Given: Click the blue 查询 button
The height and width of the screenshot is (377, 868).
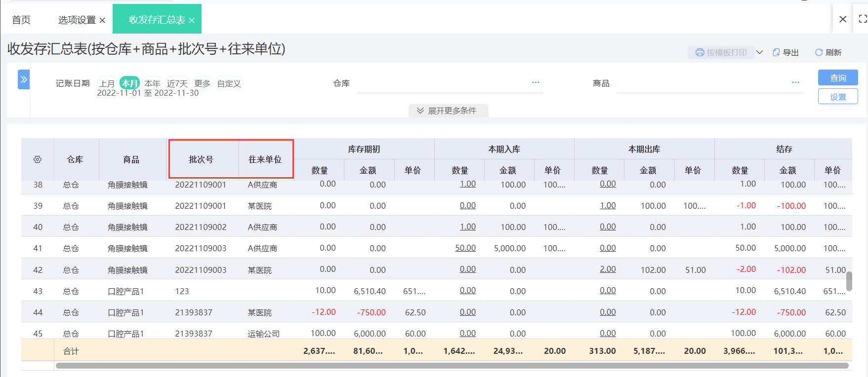Looking at the screenshot, I should pos(837,77).
